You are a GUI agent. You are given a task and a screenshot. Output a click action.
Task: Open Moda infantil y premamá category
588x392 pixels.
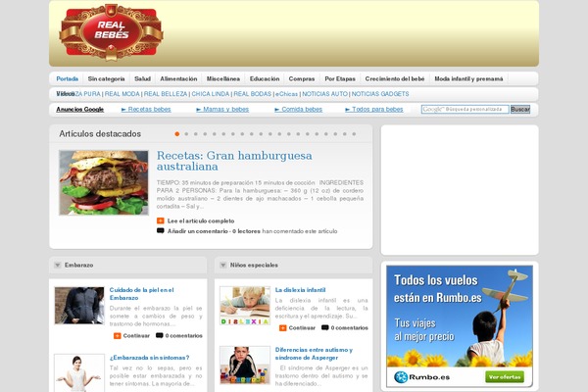point(468,78)
